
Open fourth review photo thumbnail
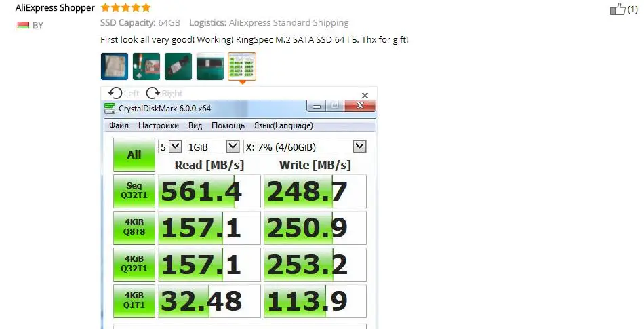point(210,66)
